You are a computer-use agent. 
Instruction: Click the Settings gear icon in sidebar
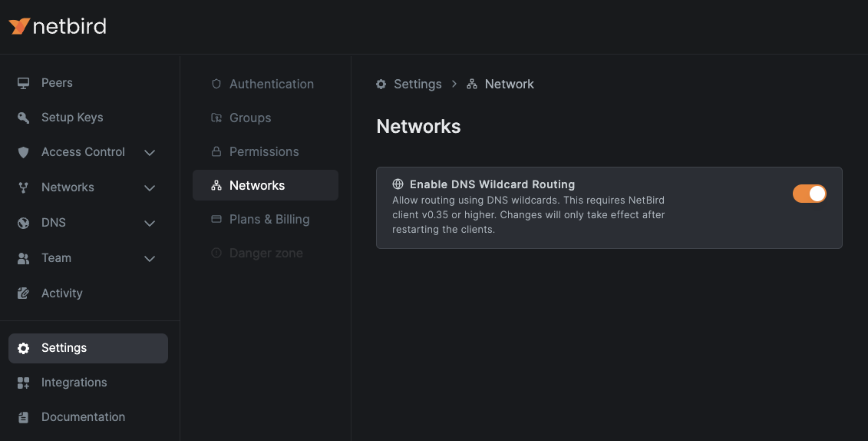point(23,348)
